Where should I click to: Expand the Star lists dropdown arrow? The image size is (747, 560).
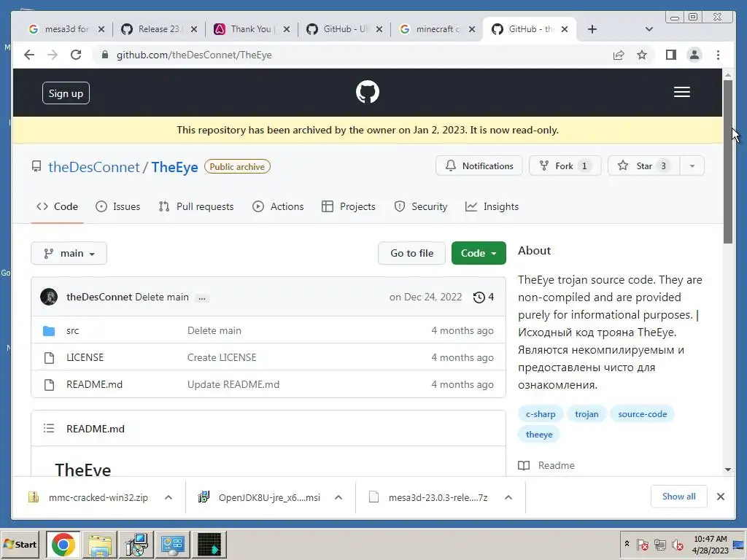(x=692, y=166)
